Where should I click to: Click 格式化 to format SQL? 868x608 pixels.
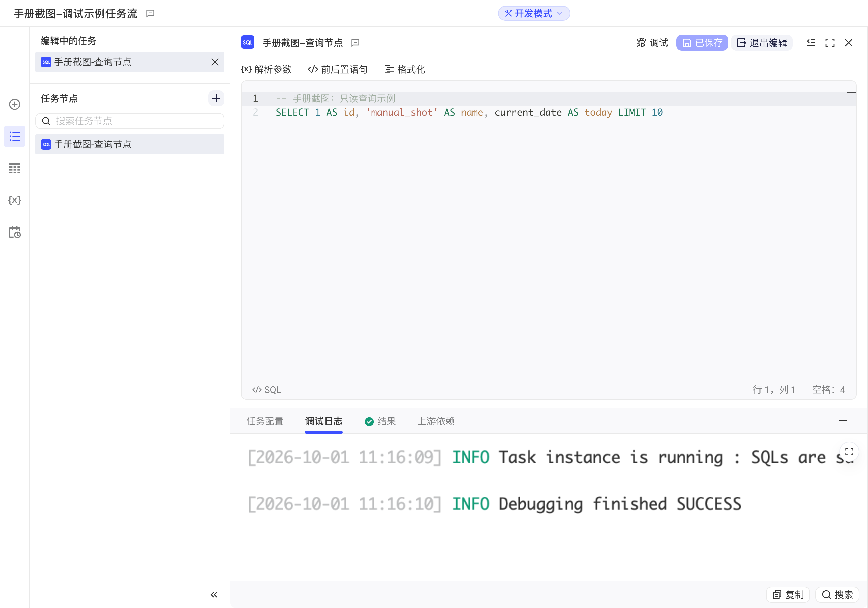pos(405,69)
